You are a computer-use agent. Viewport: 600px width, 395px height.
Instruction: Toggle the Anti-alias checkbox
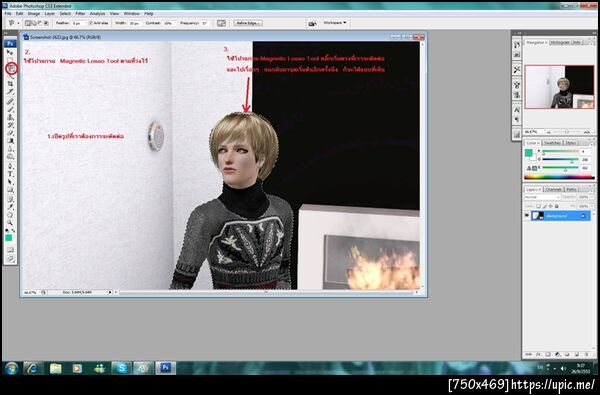pyautogui.click(x=91, y=23)
